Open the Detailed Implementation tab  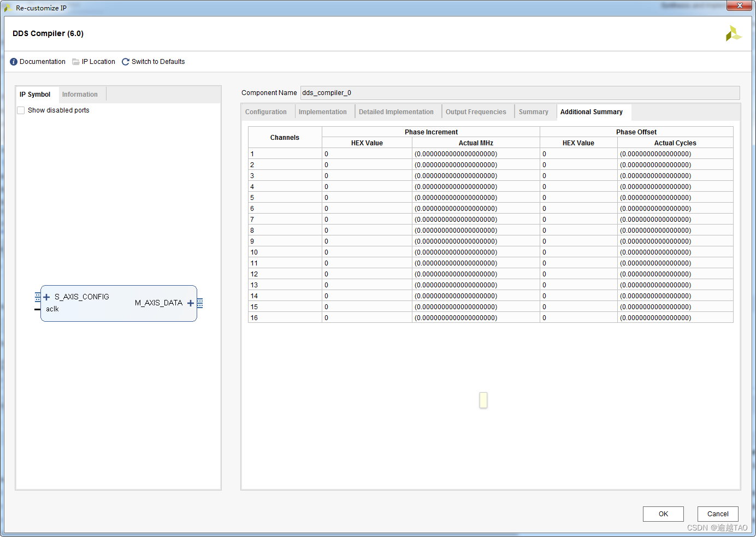(396, 112)
